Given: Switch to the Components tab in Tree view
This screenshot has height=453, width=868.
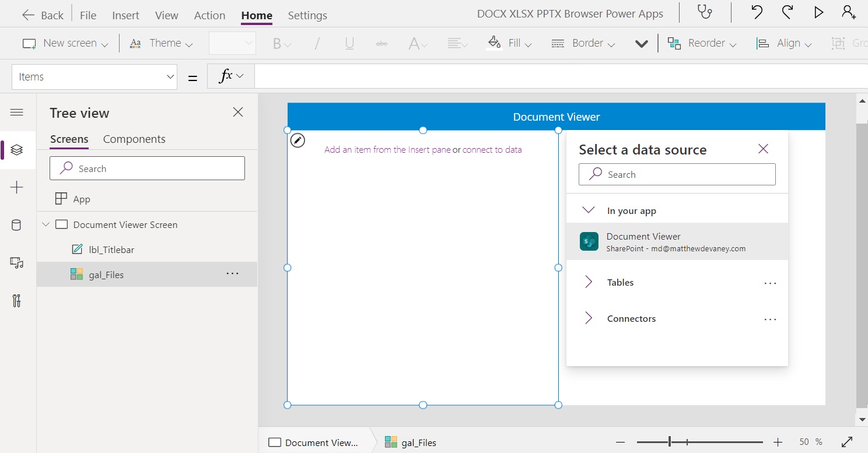Looking at the screenshot, I should [x=134, y=139].
